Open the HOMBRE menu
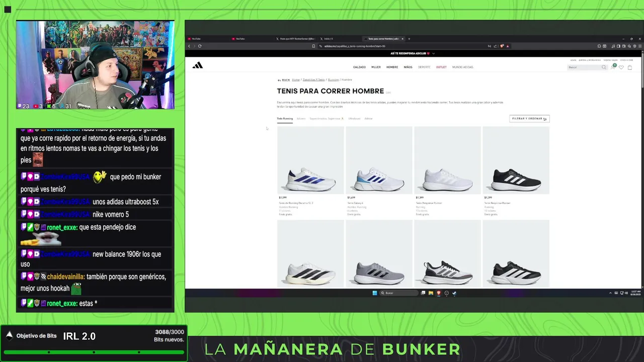This screenshot has height=362, width=644. [392, 67]
